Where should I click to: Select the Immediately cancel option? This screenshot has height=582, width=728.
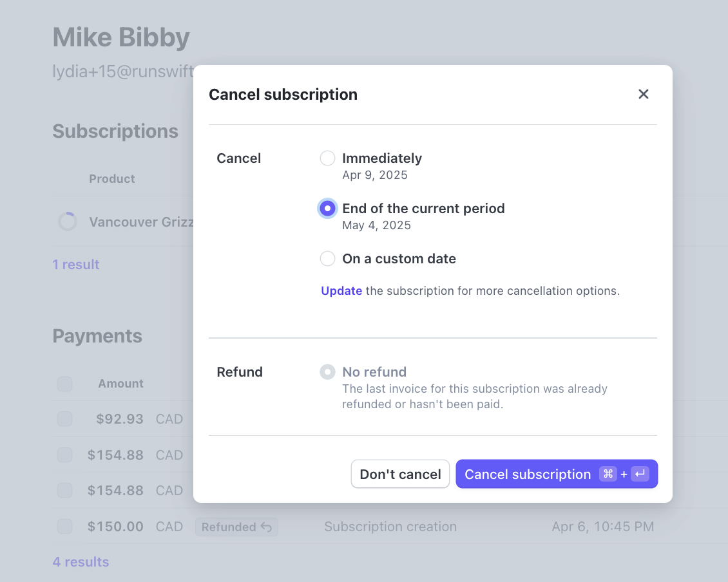(x=328, y=158)
